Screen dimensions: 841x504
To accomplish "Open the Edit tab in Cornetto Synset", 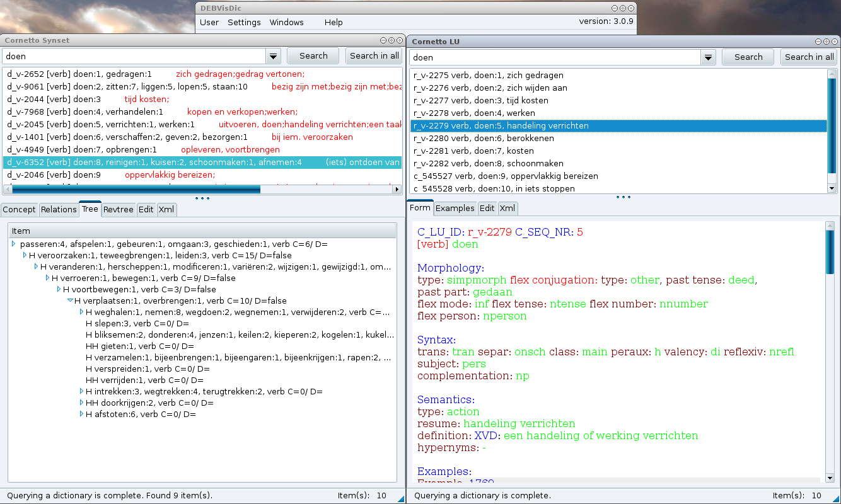I will coord(146,209).
